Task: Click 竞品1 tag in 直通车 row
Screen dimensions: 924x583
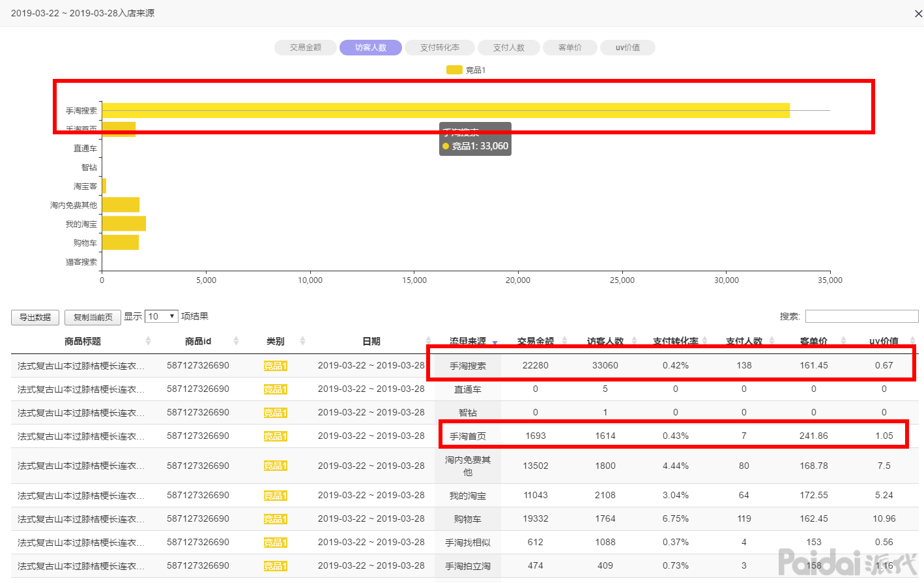Action: click(276, 389)
